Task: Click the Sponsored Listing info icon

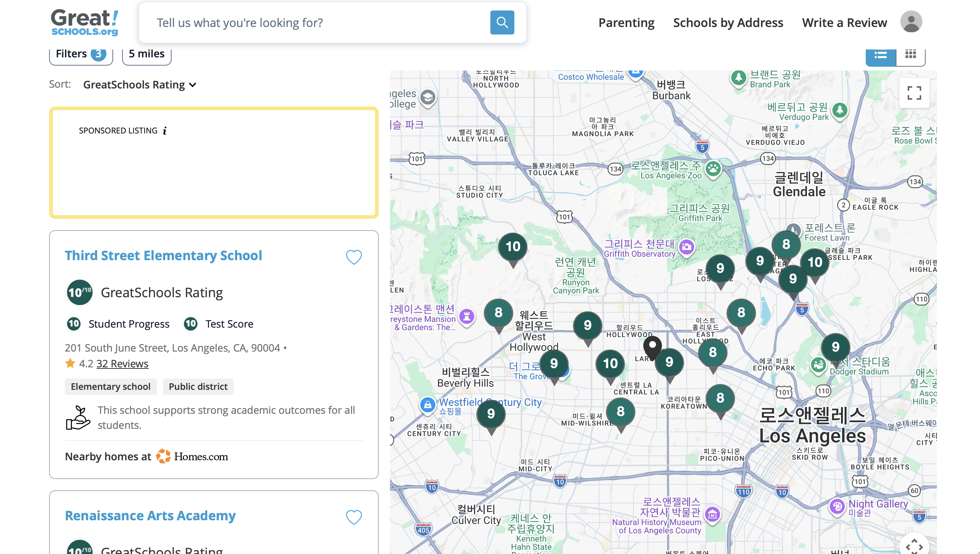Action: click(165, 130)
